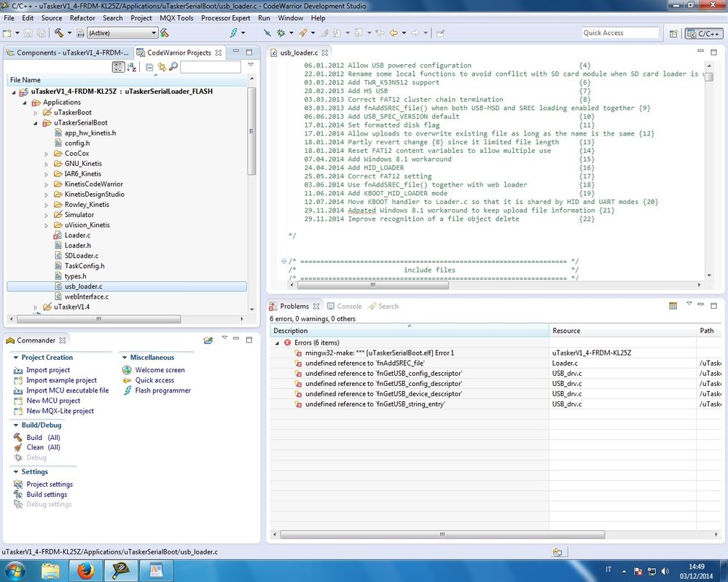Click the Open Perspective icon
The width and height of the screenshot is (728, 582).
pos(674,33)
